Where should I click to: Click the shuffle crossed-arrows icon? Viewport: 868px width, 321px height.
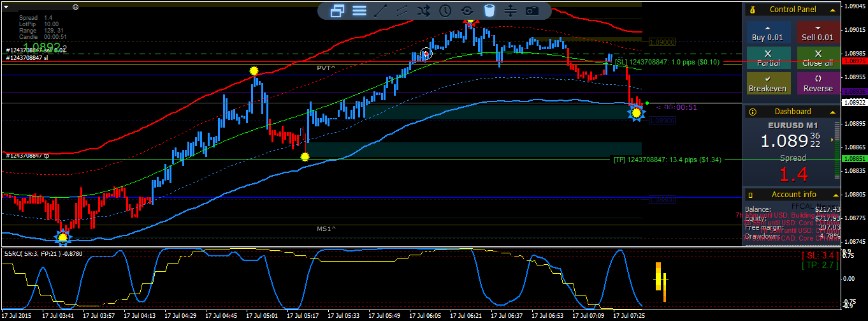click(x=423, y=10)
